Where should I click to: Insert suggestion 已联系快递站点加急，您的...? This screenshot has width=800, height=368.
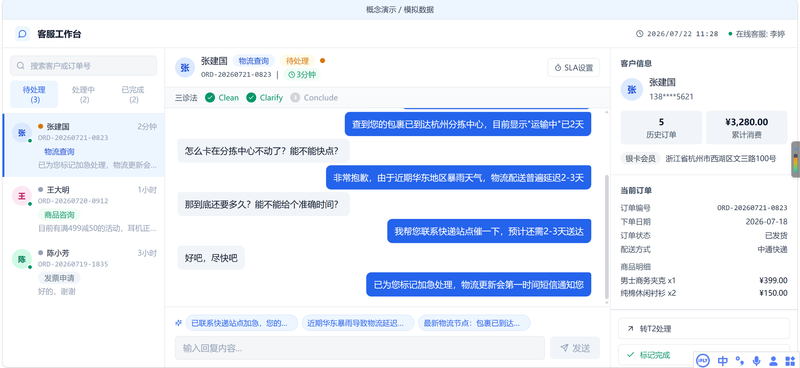click(241, 323)
